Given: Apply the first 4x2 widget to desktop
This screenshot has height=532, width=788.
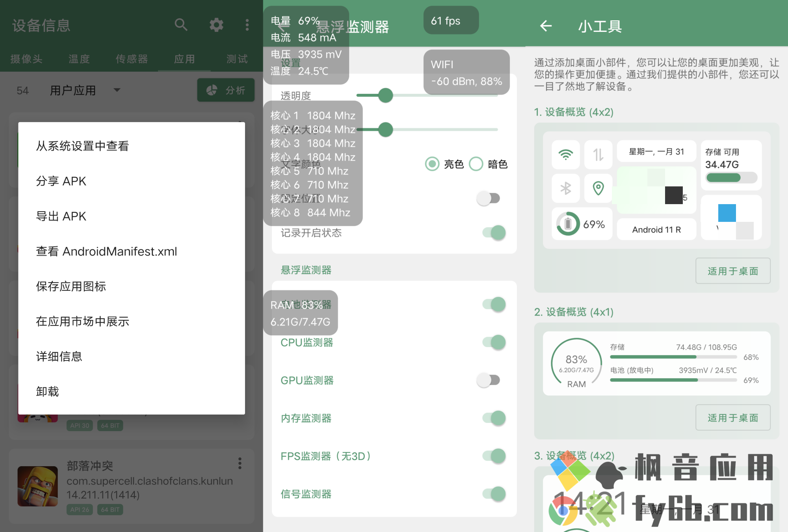Looking at the screenshot, I should [733, 271].
